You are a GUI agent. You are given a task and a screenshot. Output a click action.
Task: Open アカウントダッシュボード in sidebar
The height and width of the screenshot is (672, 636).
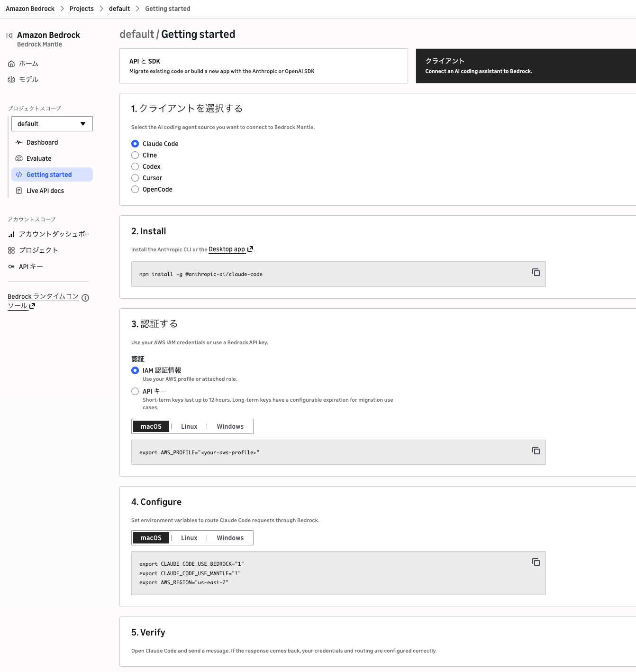click(54, 234)
